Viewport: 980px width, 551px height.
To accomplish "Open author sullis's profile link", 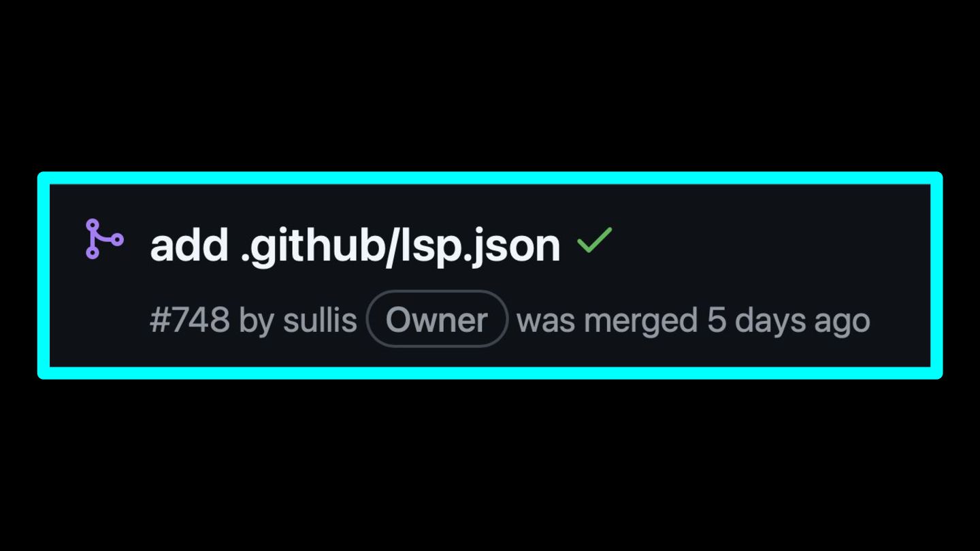I will [x=320, y=320].
